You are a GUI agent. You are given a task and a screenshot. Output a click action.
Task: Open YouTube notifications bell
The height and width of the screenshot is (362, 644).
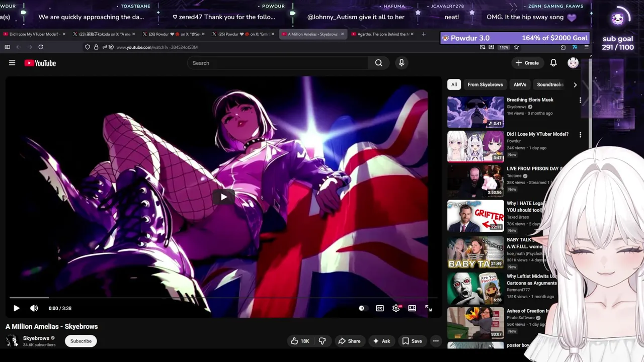pyautogui.click(x=553, y=63)
